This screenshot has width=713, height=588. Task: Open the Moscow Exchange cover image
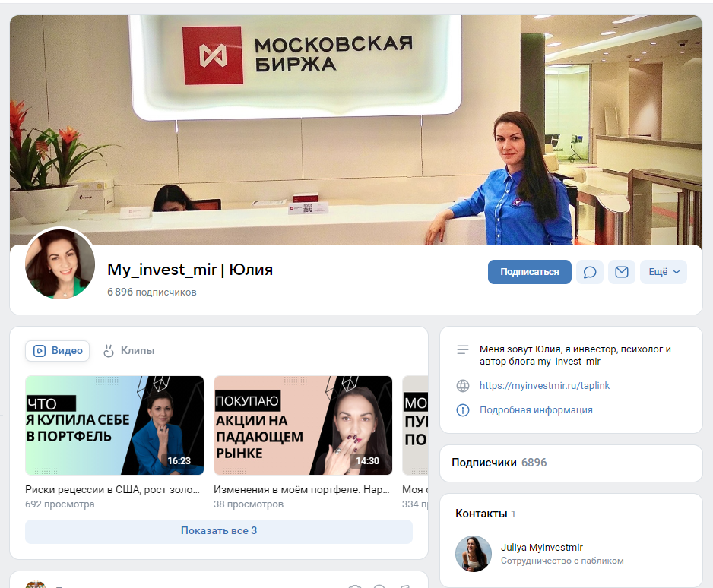[356, 129]
